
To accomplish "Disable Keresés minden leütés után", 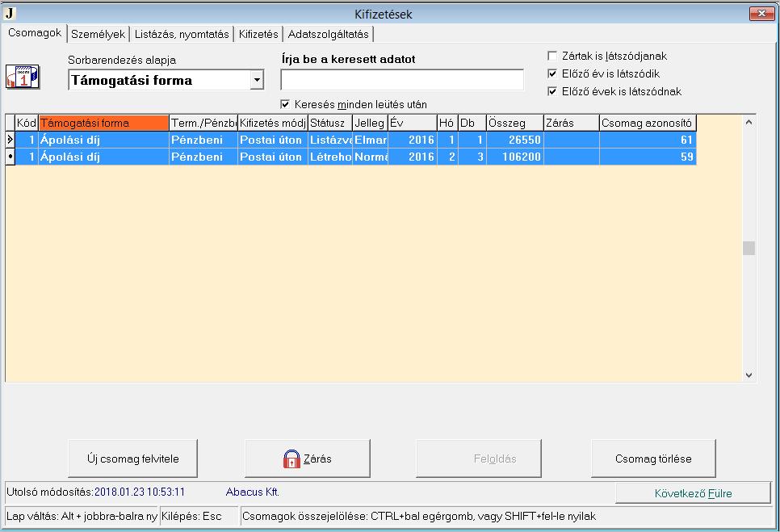I will tap(285, 104).
